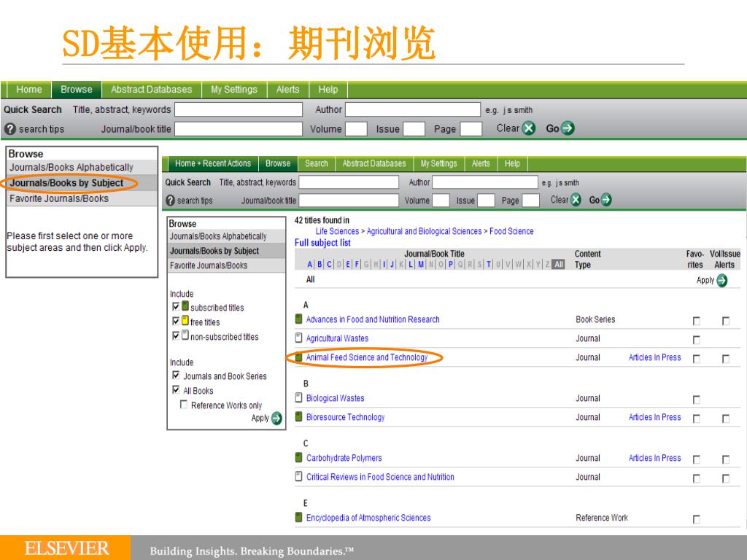Uncheck All Books checkbox
The image size is (747, 560).
176,390
